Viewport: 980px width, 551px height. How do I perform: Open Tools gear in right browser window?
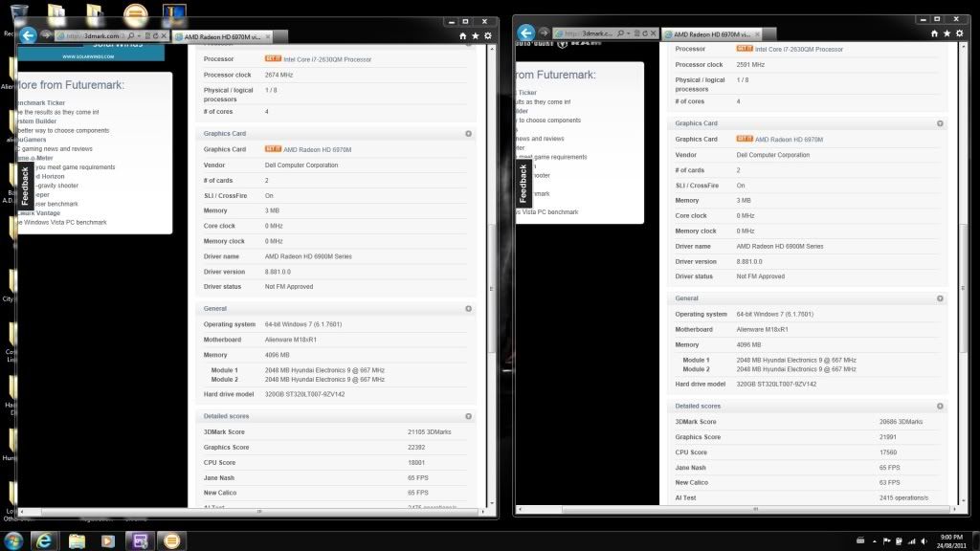point(959,33)
